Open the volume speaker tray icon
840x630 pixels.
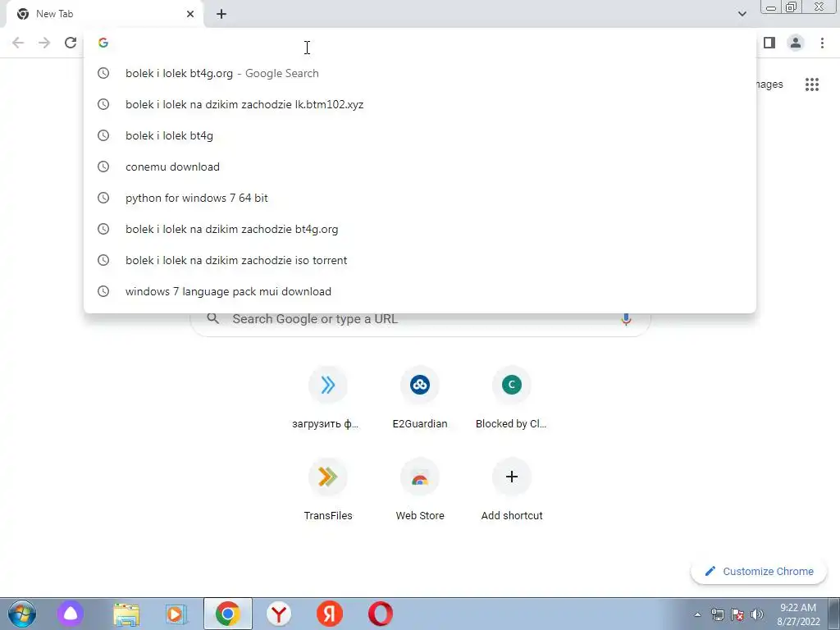757,614
